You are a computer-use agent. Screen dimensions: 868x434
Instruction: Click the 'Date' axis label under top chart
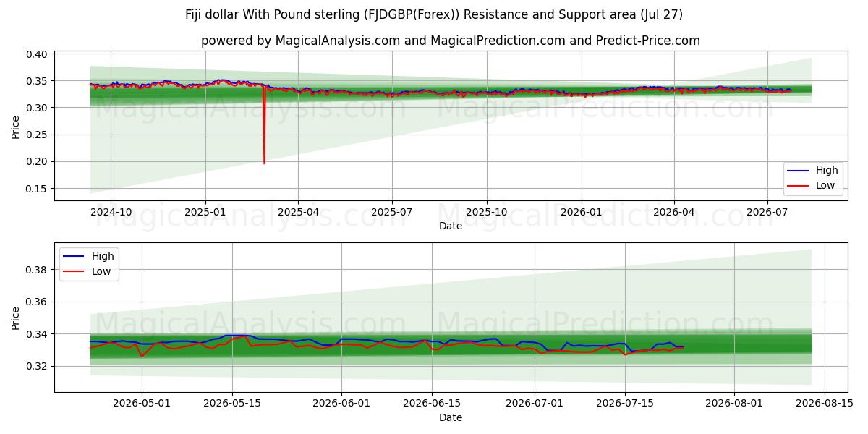tap(451, 226)
